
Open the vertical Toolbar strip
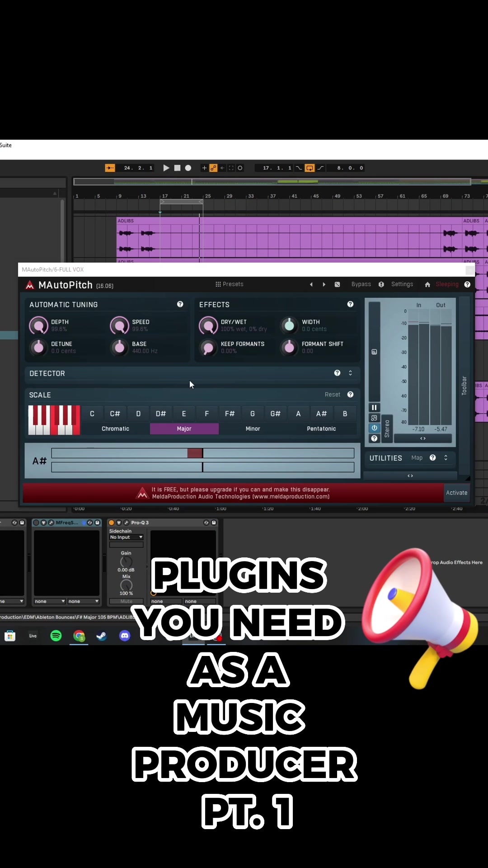click(x=464, y=385)
